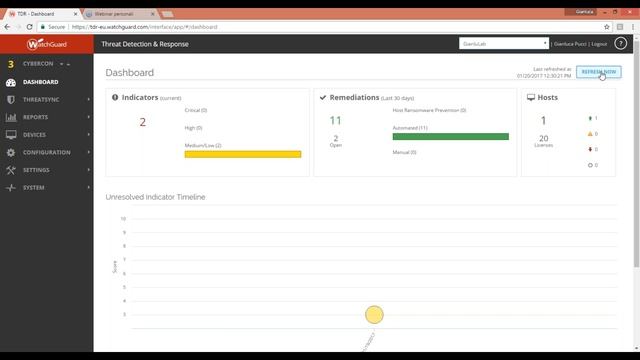
Task: Click the Critical (0) label
Action: click(196, 110)
